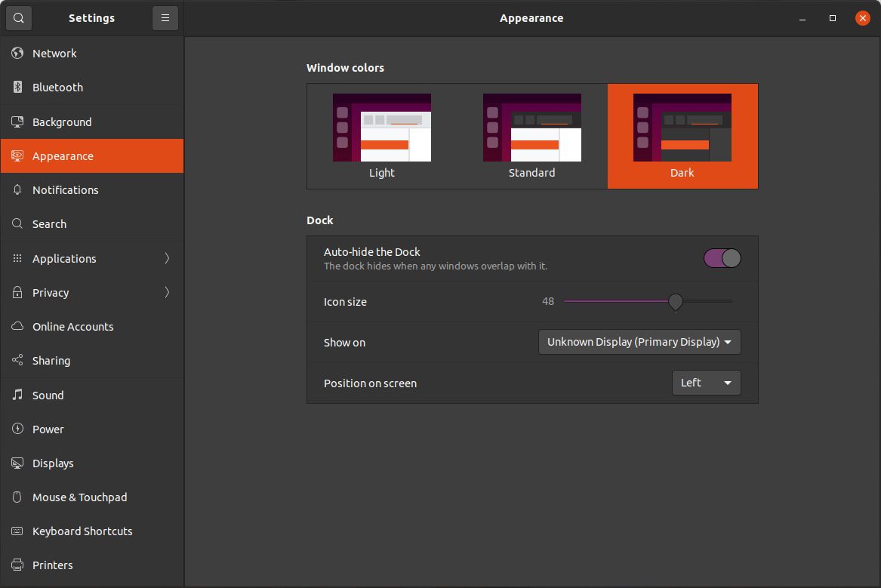Select the Bluetooth sidebar icon

point(16,87)
